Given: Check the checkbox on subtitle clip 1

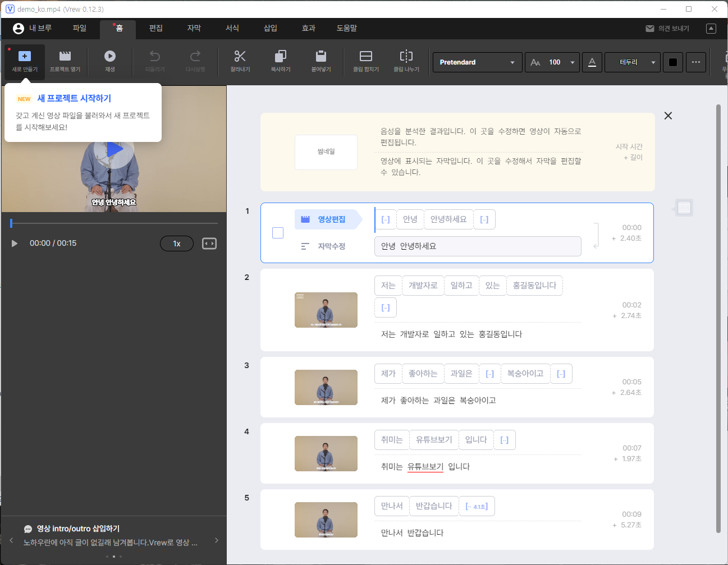Looking at the screenshot, I should 277,232.
